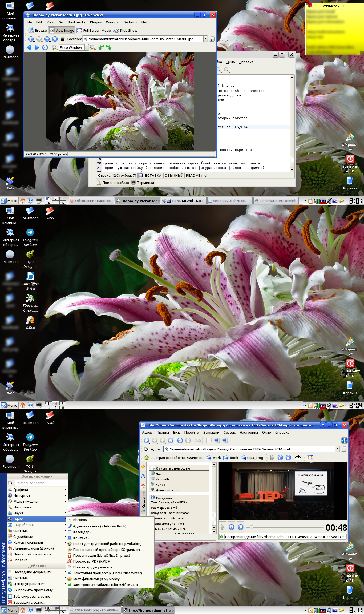This screenshot has height=614, width=364.
Task: Launch Просмотр PDF (KPDF) from Офис submenu
Action: point(111,561)
